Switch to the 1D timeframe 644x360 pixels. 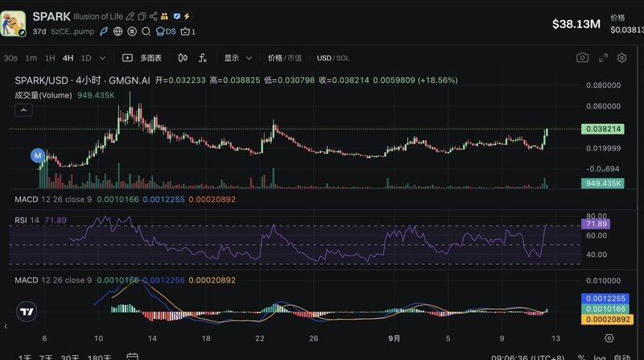86,58
